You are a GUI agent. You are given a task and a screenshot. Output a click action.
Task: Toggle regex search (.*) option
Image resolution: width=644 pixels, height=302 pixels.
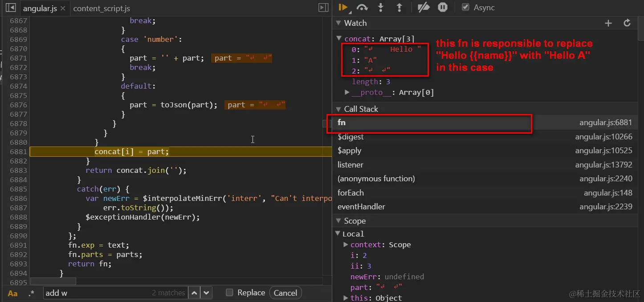[31, 293]
